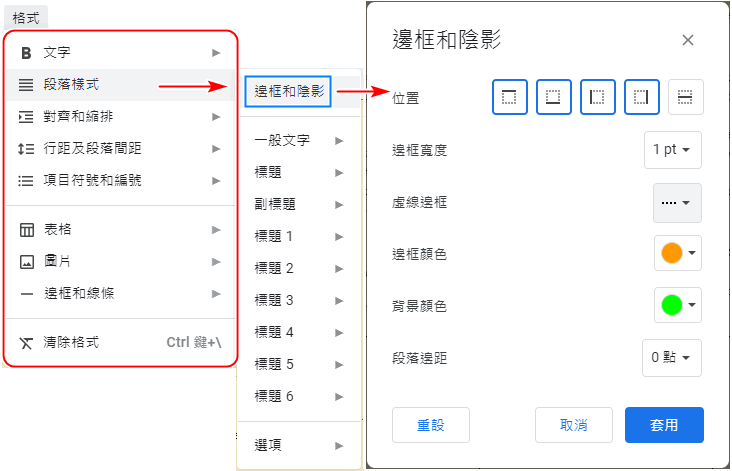This screenshot has height=471, width=732.
Task: Open the 虛線邊框 dash style dropdown
Action: click(x=676, y=203)
